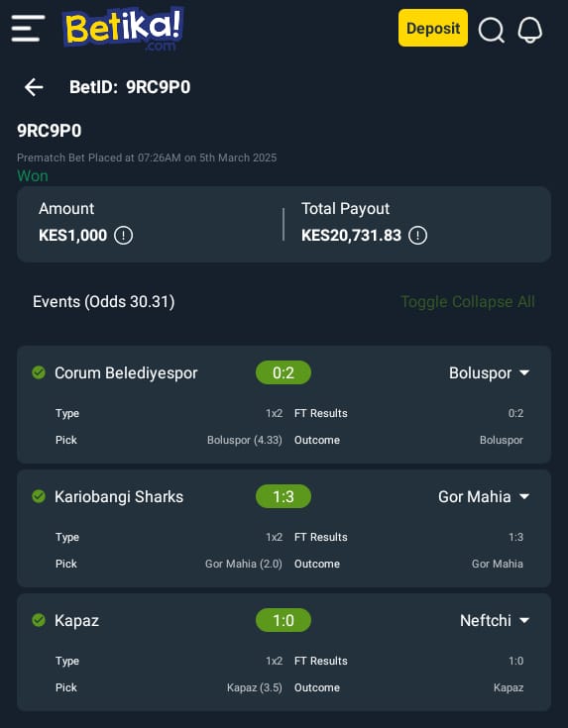The width and height of the screenshot is (568, 728).
Task: Click the yellow Deposit button
Action: tap(433, 28)
